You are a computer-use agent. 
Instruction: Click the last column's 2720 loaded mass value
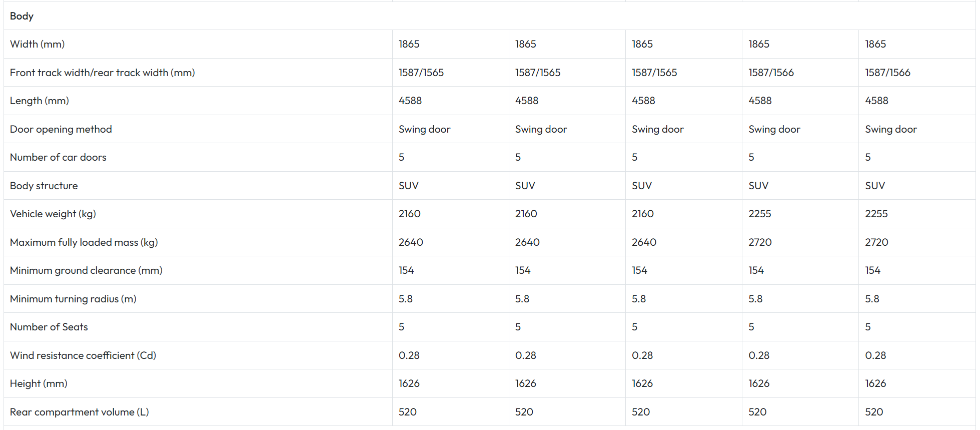tap(876, 242)
